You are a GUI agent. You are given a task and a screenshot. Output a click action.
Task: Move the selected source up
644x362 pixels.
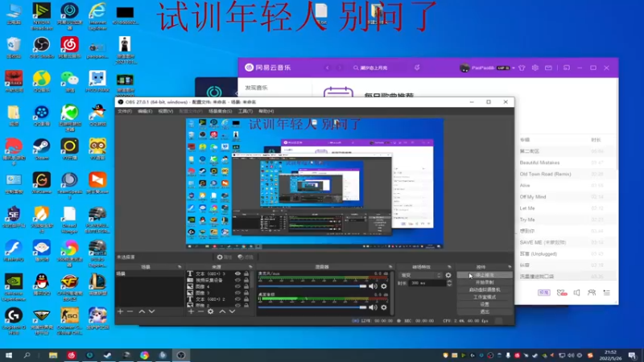222,311
